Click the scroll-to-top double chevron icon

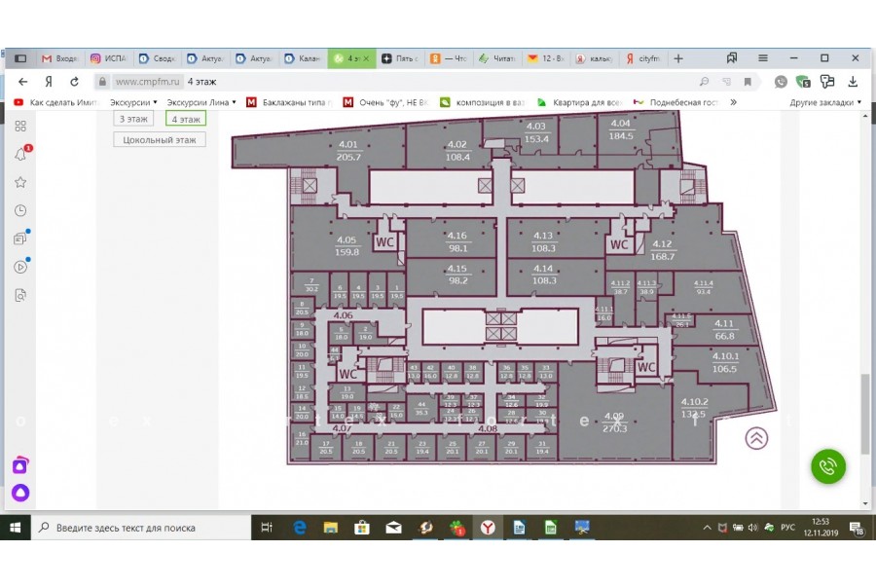coord(756,438)
